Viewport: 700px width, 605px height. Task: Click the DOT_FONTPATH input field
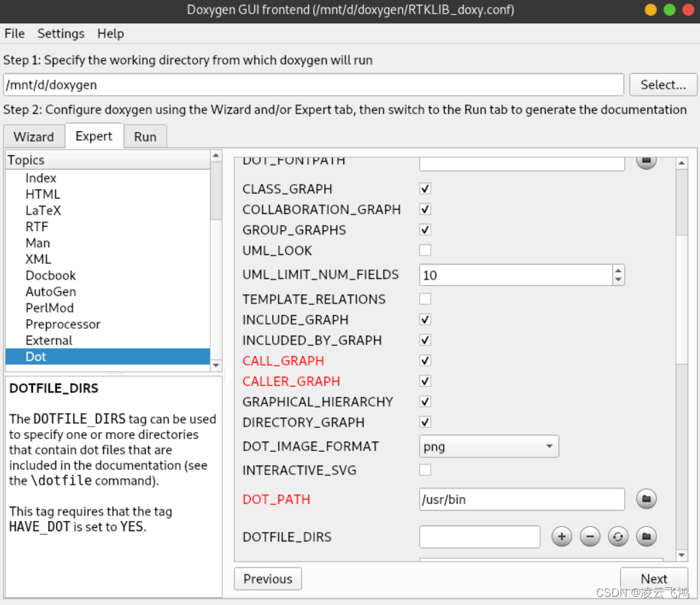[x=522, y=163]
